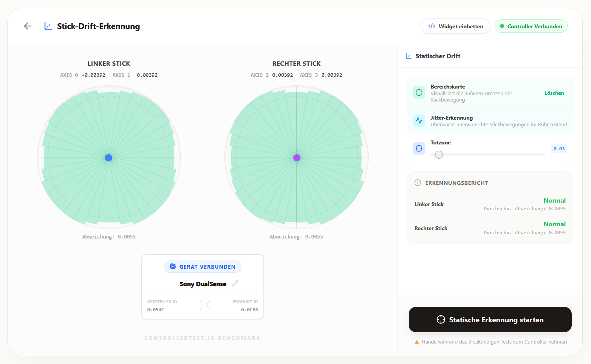Screen dimensions: 591x364
Task: Clear the Bereichskarte with Löschen
Action: coord(554,93)
